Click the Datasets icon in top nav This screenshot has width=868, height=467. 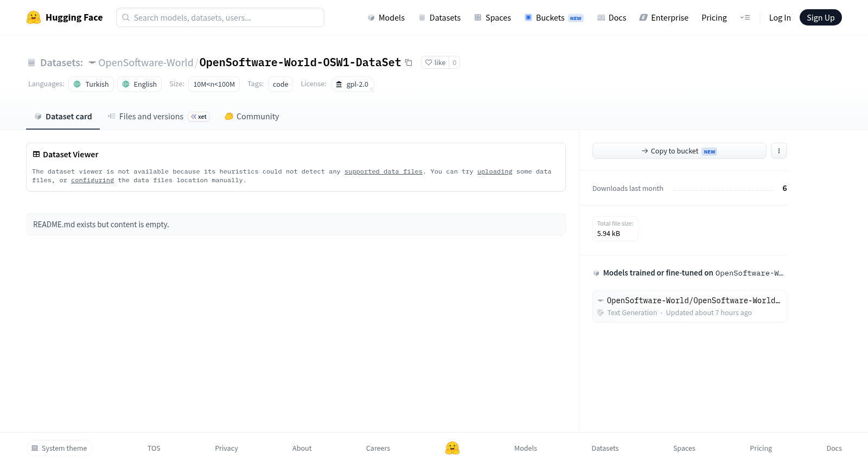422,17
